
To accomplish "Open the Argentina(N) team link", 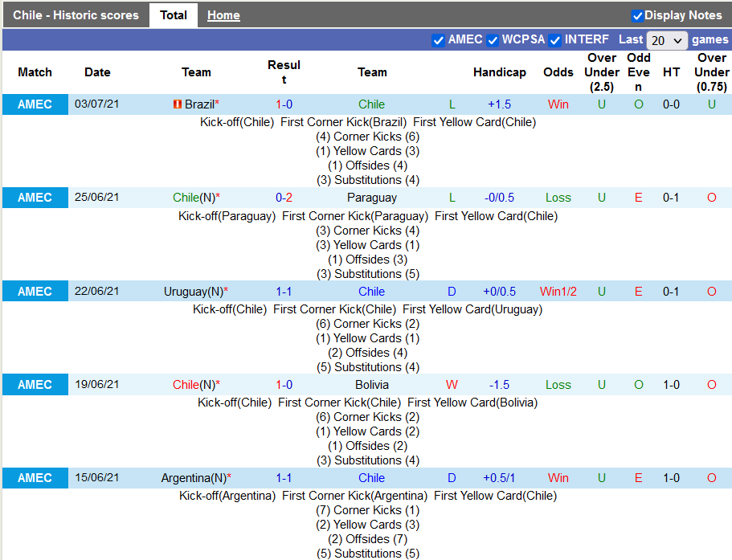I will coord(193,478).
